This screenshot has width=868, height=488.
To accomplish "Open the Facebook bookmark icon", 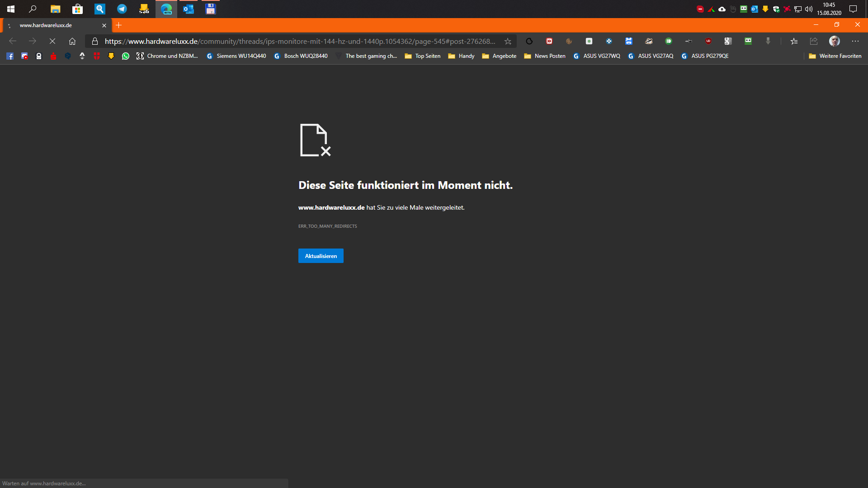I will (x=10, y=56).
